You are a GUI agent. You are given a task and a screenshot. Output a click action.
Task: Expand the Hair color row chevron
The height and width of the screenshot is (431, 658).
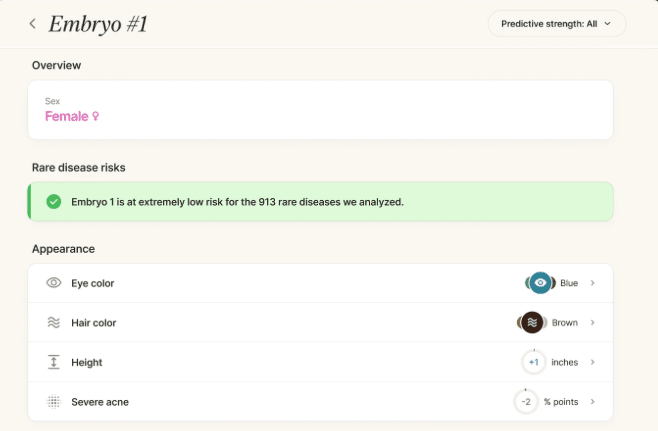click(593, 323)
